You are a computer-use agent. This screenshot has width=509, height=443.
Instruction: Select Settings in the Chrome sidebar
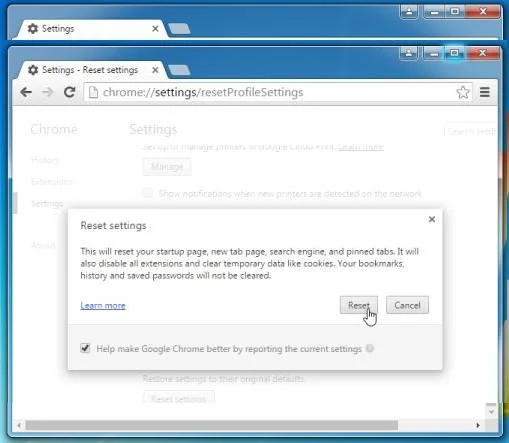pos(47,203)
